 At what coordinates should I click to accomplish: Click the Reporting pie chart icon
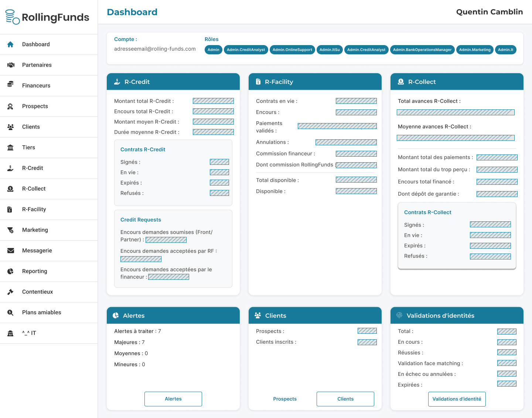tap(10, 271)
